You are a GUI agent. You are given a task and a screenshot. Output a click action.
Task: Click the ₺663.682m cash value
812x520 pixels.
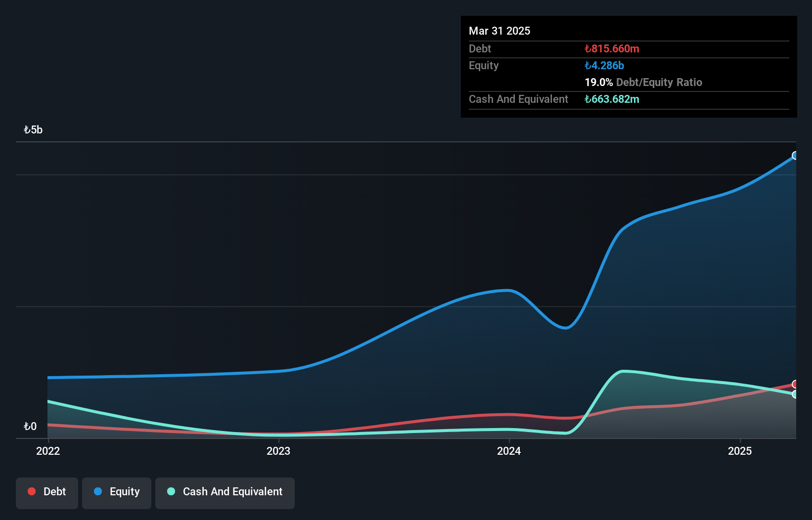pos(612,99)
